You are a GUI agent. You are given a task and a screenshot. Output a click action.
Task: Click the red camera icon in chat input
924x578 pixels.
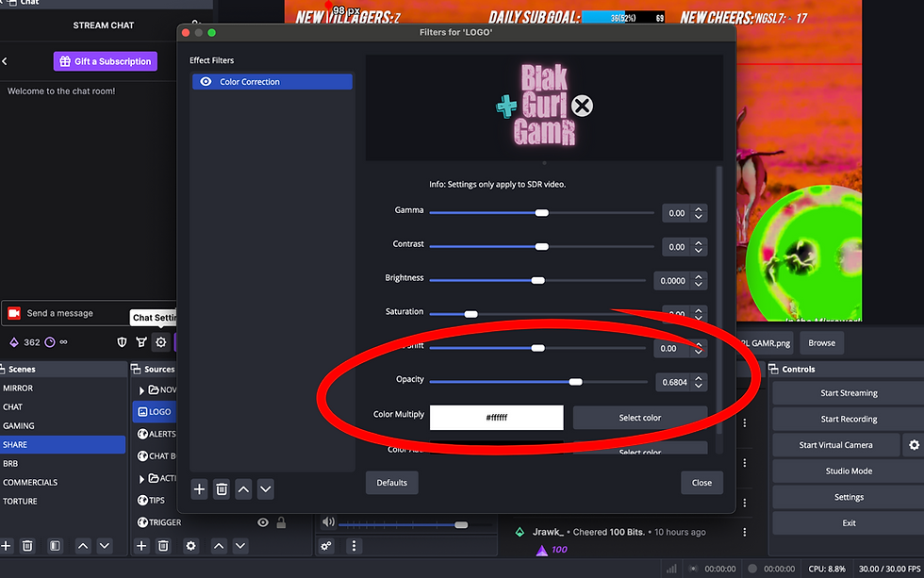click(14, 313)
